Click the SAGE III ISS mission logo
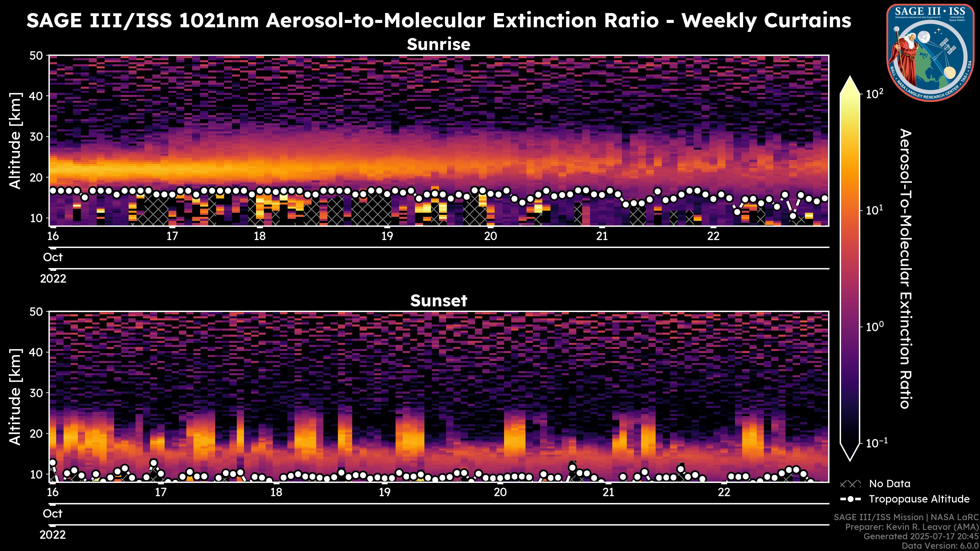This screenshot has height=551, width=980. click(930, 53)
